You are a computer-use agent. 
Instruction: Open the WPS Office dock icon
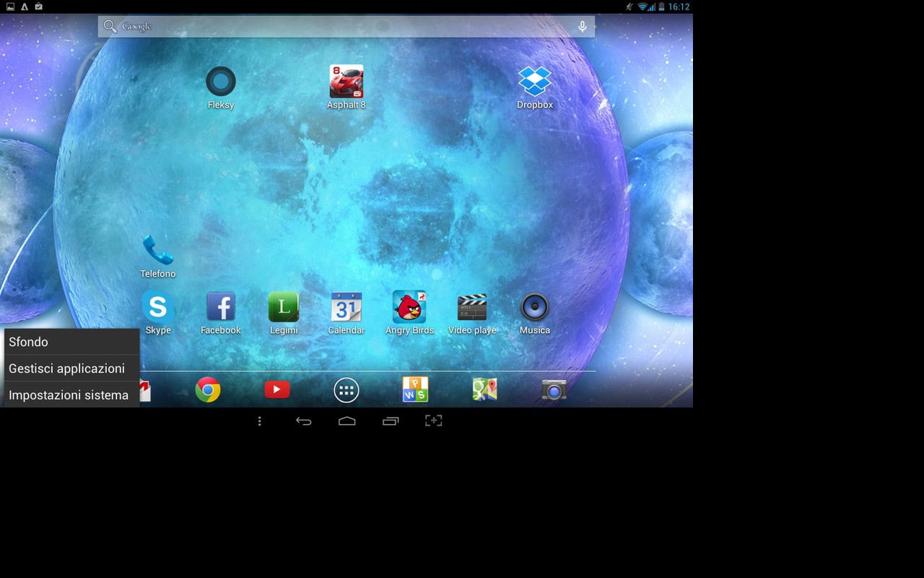(x=415, y=389)
